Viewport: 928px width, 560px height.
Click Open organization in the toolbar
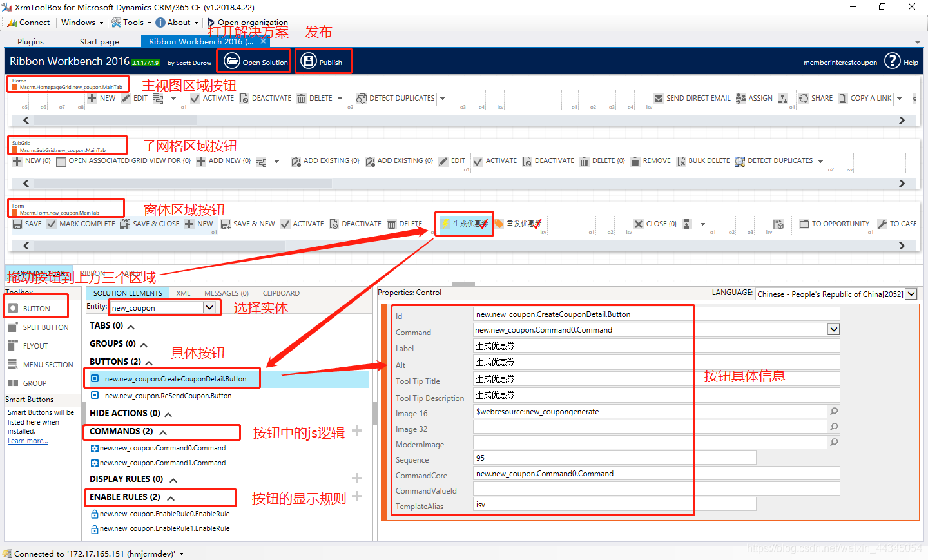tap(247, 23)
